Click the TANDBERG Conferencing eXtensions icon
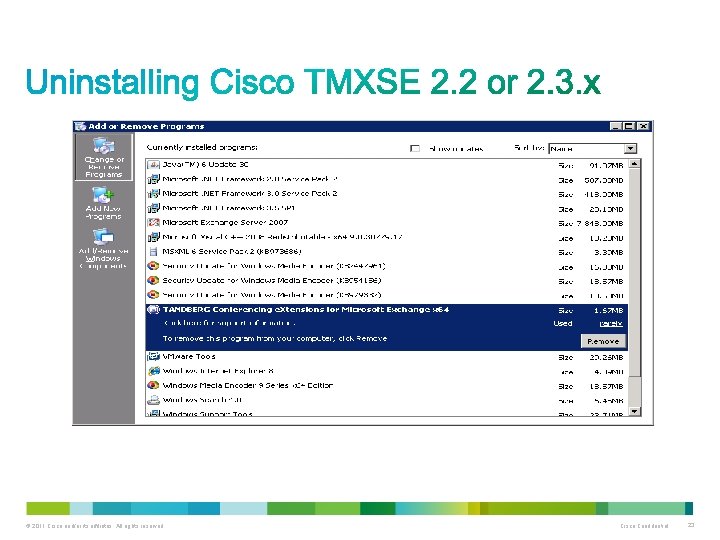 pos(153,309)
